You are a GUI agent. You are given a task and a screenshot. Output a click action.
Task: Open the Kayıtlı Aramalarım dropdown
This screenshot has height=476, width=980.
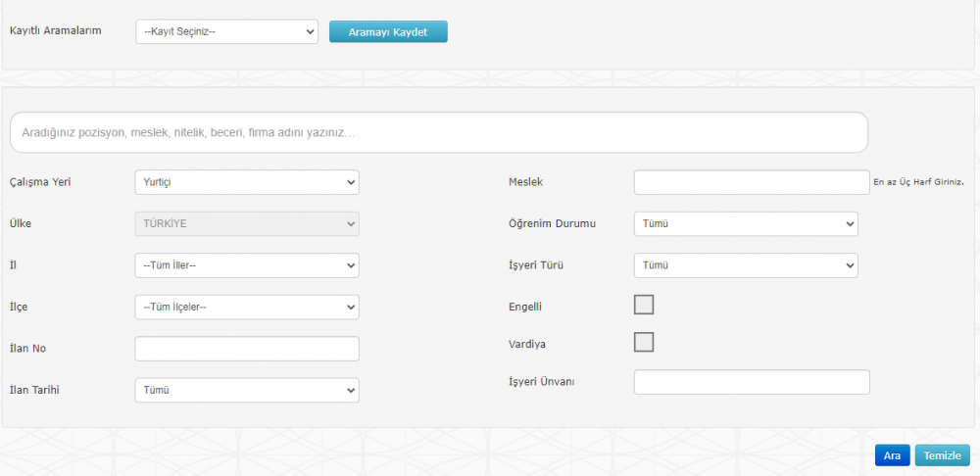(x=226, y=31)
